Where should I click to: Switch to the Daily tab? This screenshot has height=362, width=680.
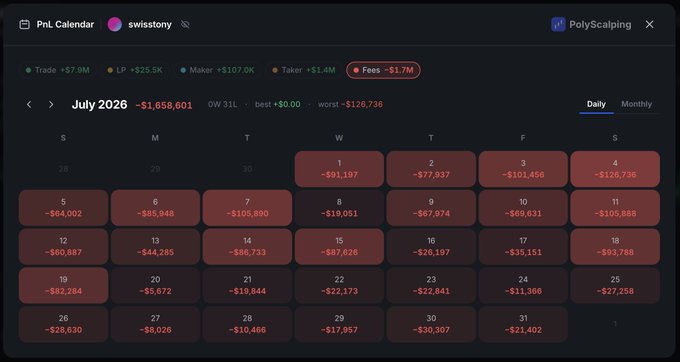[x=596, y=104]
